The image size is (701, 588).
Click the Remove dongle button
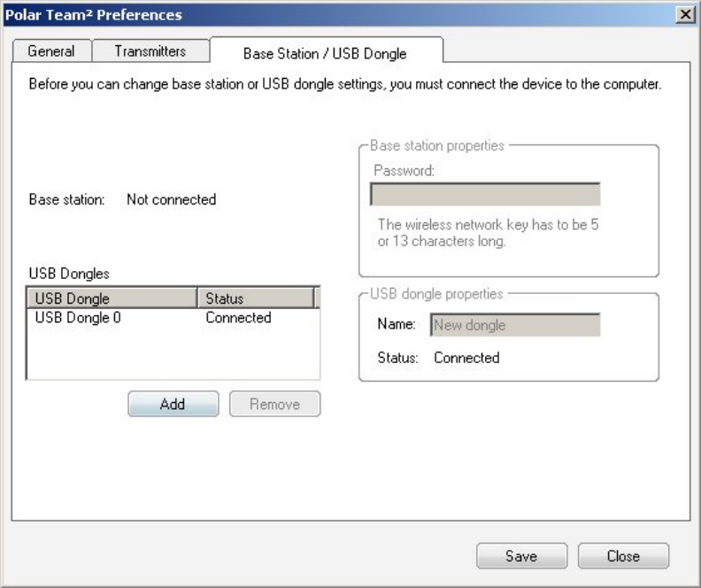tap(275, 404)
